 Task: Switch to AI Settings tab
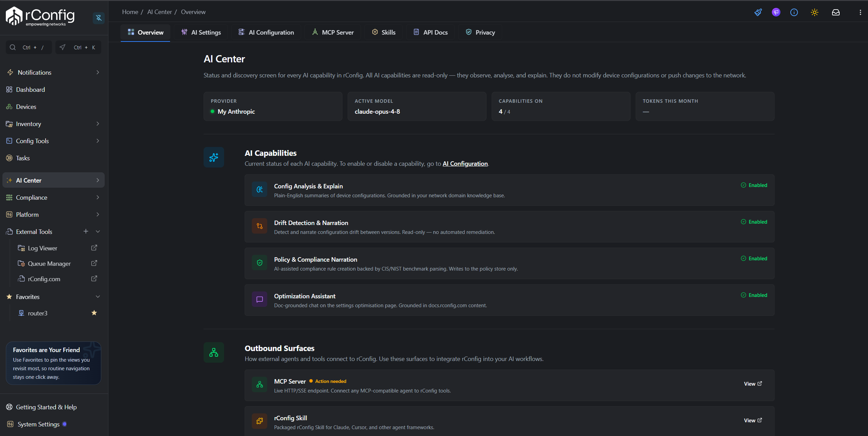coord(201,33)
